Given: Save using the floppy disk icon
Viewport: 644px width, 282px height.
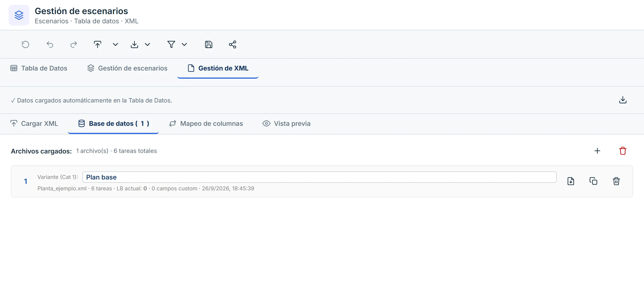Looking at the screenshot, I should 209,44.
